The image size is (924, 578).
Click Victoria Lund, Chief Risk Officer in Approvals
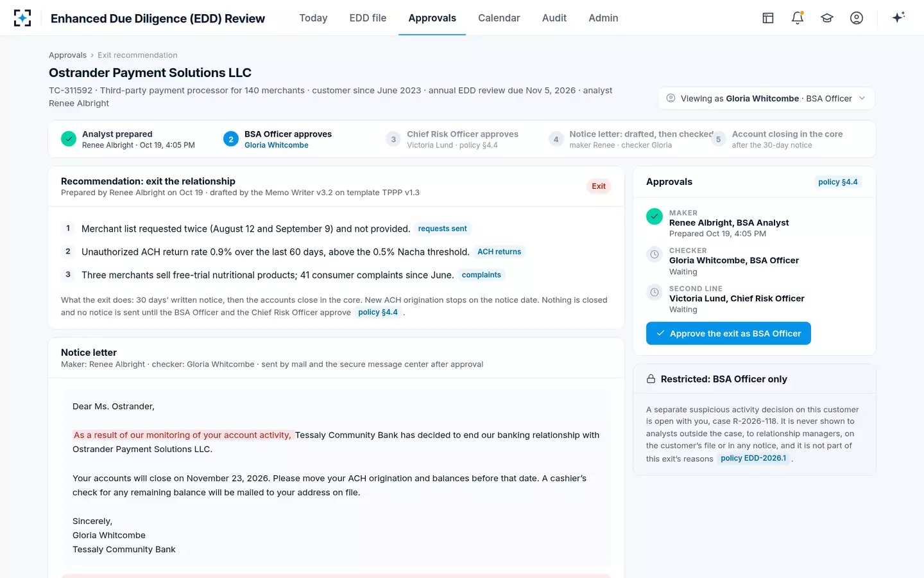click(x=737, y=299)
